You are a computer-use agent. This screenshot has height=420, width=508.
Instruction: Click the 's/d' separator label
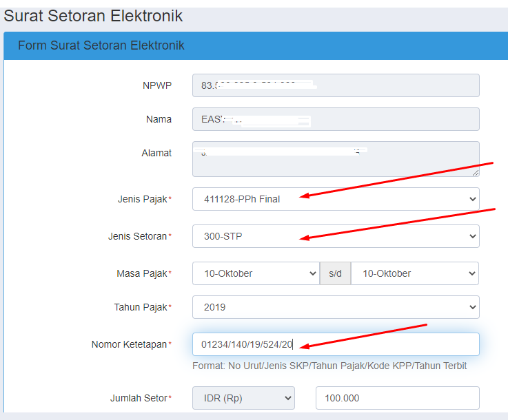335,273
